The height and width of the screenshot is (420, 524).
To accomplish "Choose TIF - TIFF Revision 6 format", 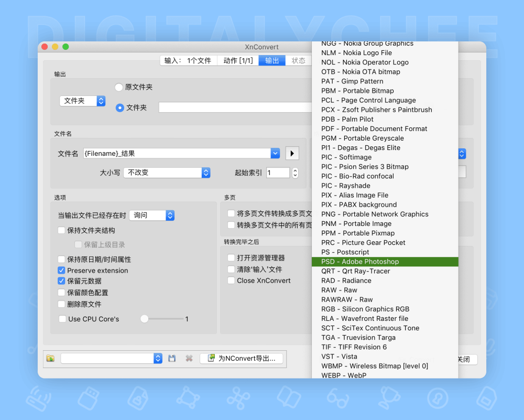I will (x=385, y=347).
